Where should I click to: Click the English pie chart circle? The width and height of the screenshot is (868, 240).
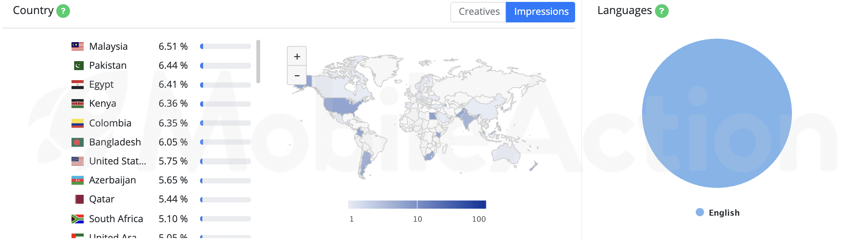click(x=717, y=113)
